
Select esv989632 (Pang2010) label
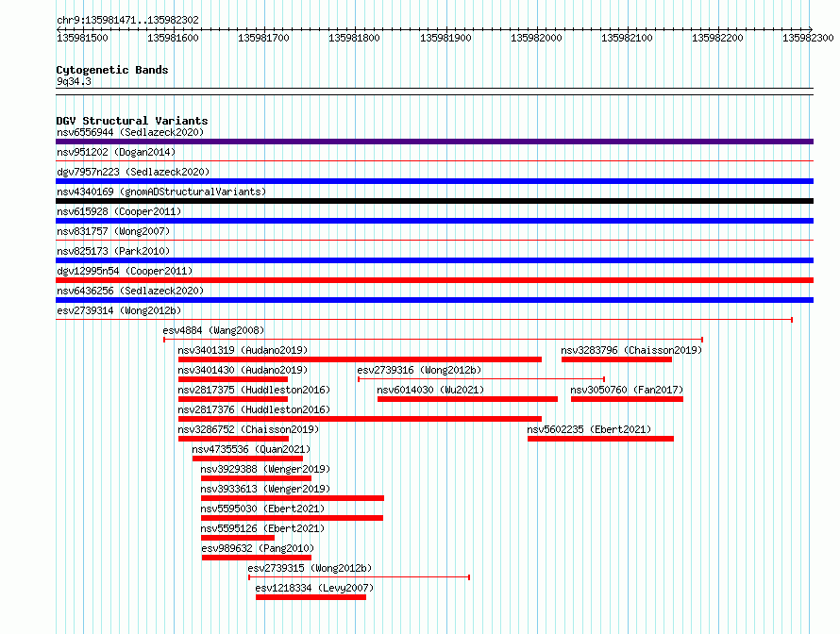pos(258,548)
